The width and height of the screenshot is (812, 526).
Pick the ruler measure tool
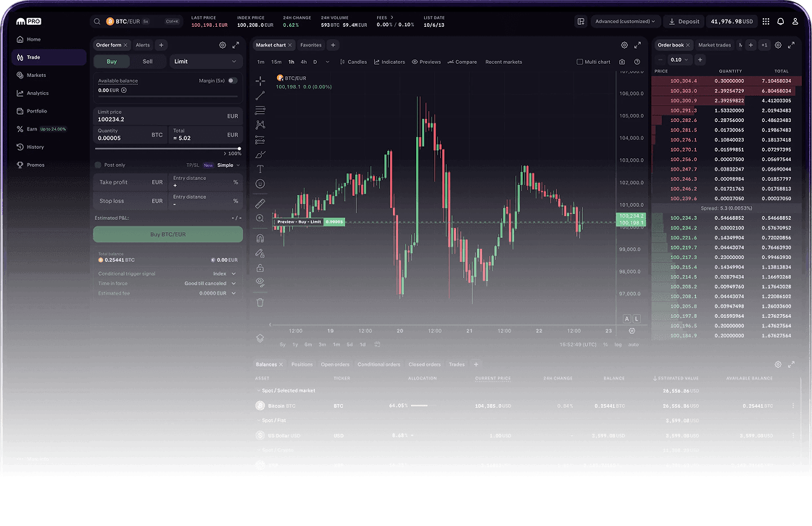[x=260, y=203]
